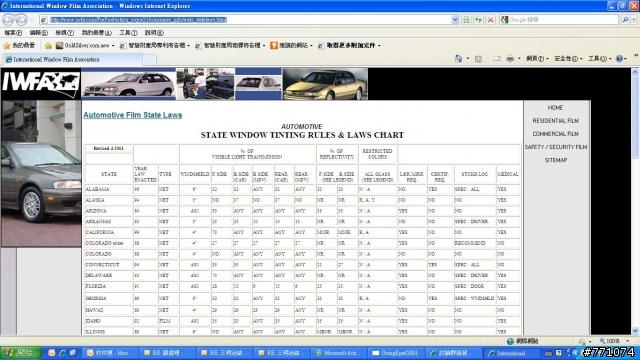
Task: Open the Home toolbar icon
Action: coord(458,59)
